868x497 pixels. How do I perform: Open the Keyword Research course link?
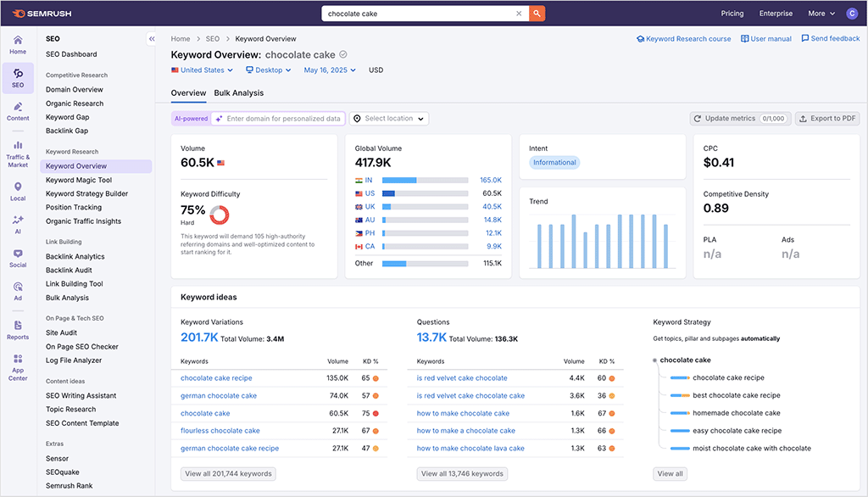tap(684, 39)
